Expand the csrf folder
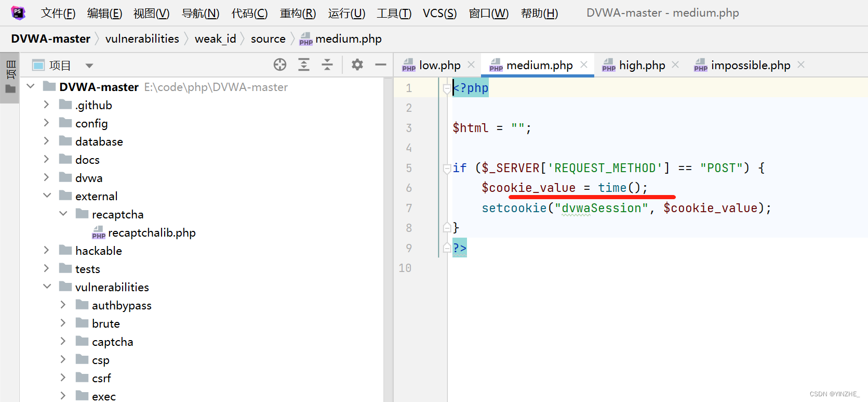 tap(63, 378)
